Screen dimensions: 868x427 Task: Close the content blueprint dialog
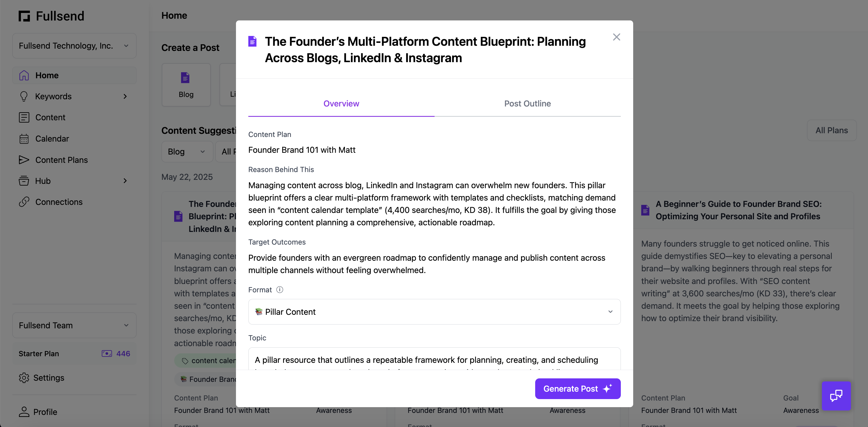point(616,37)
